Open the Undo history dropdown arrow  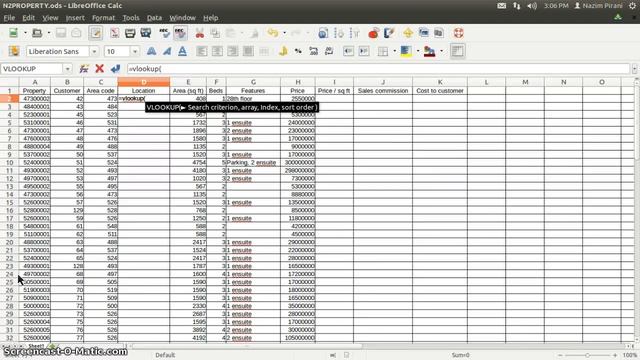point(284,33)
